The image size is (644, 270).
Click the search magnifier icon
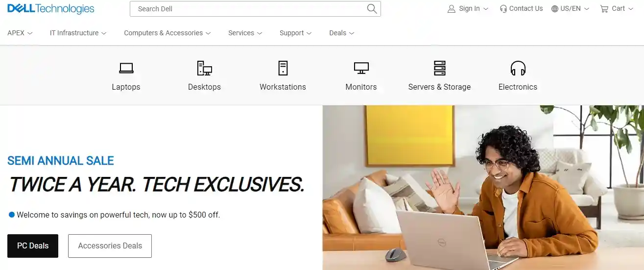tap(372, 9)
